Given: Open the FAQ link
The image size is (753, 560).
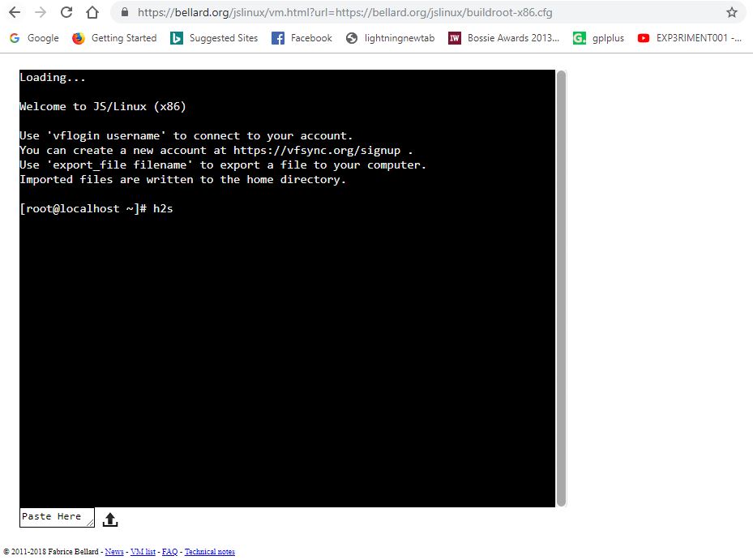Looking at the screenshot, I should pyautogui.click(x=169, y=551).
